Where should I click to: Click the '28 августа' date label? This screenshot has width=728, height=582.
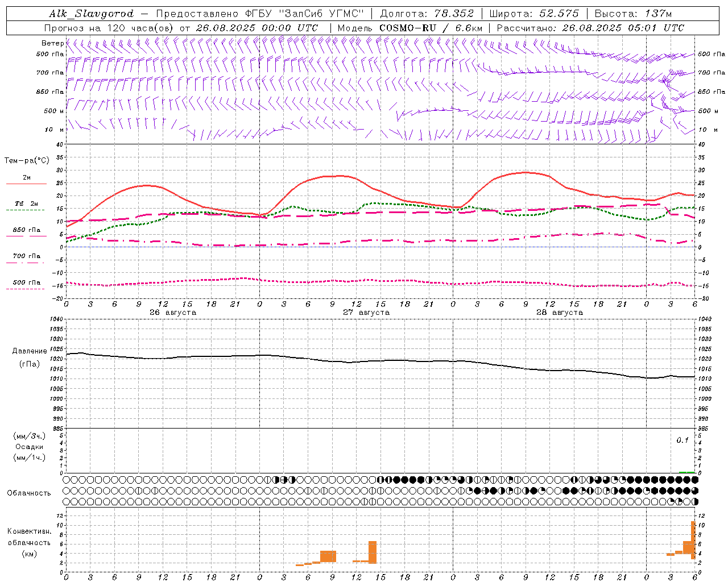coord(560,313)
